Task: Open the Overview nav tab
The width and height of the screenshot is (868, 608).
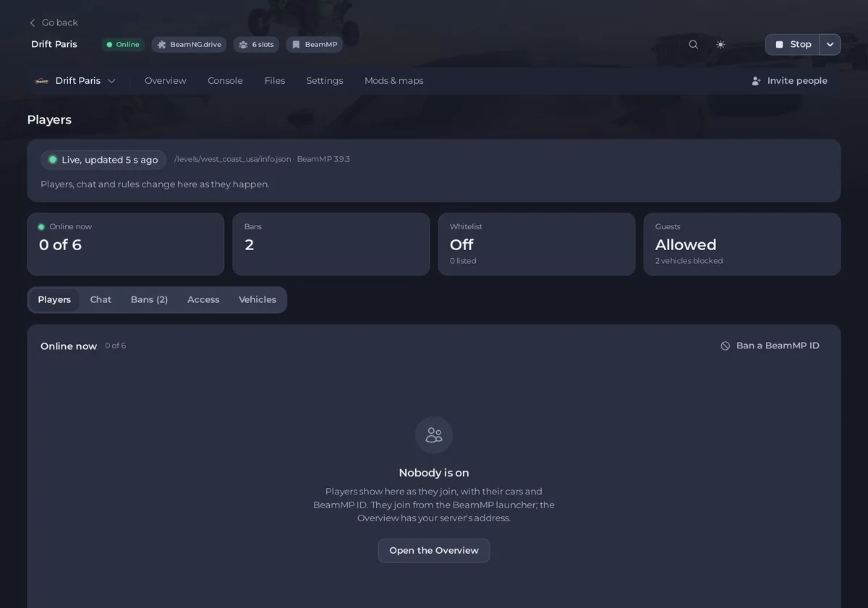Action: (166, 81)
